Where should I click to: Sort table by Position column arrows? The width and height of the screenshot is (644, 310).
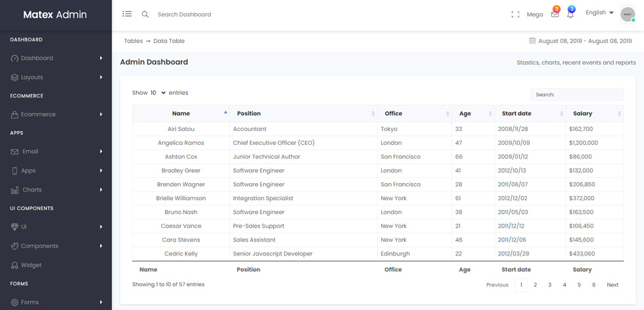click(x=373, y=113)
